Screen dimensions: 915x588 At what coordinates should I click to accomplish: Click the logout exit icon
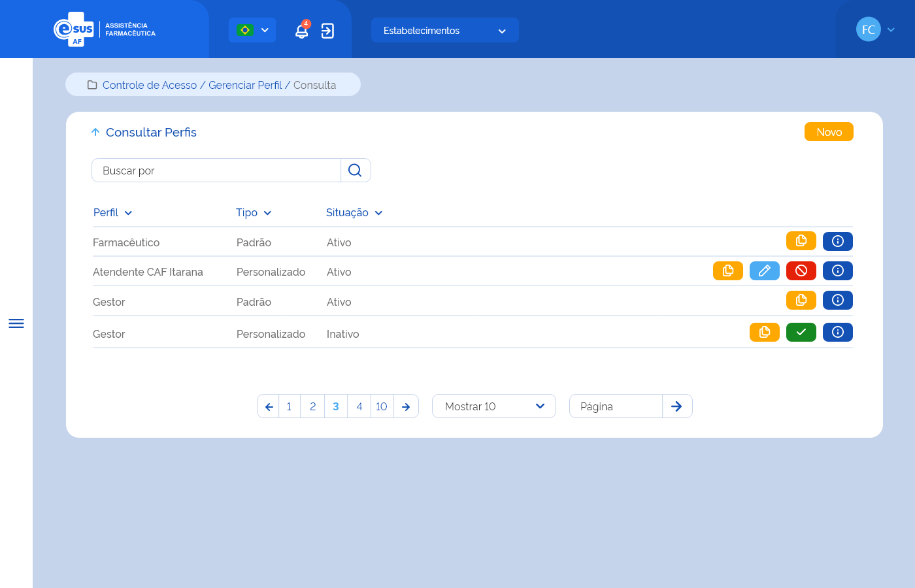click(327, 31)
